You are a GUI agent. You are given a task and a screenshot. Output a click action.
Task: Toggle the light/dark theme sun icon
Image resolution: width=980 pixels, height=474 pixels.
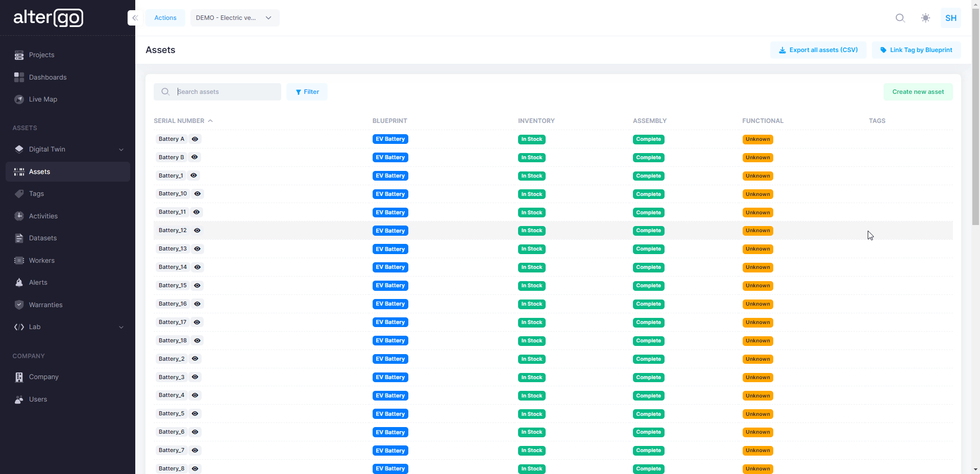[x=925, y=18]
